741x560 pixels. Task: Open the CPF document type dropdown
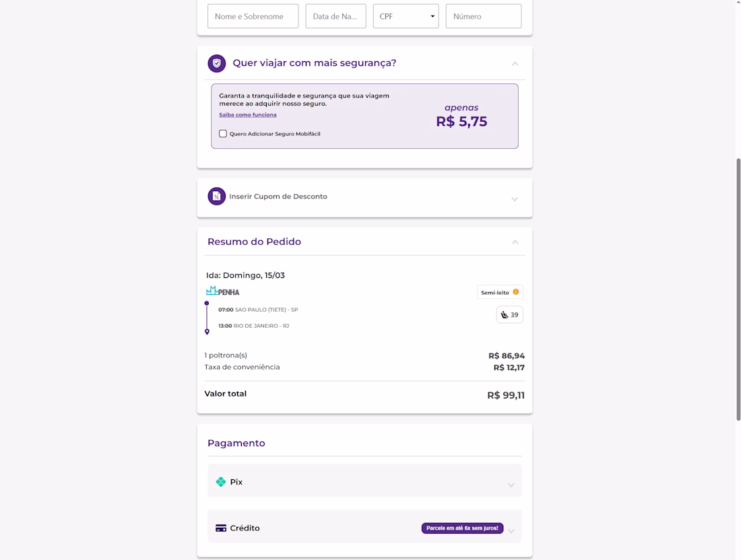point(406,16)
